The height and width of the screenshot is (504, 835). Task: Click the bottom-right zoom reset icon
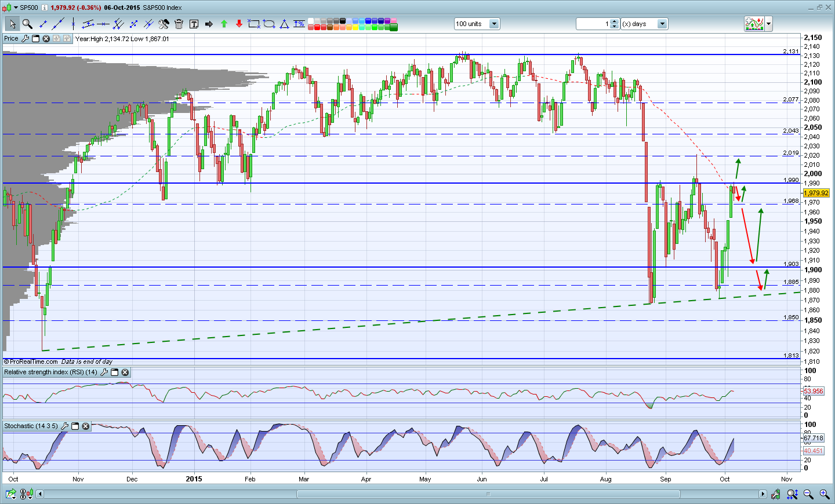[x=792, y=494]
